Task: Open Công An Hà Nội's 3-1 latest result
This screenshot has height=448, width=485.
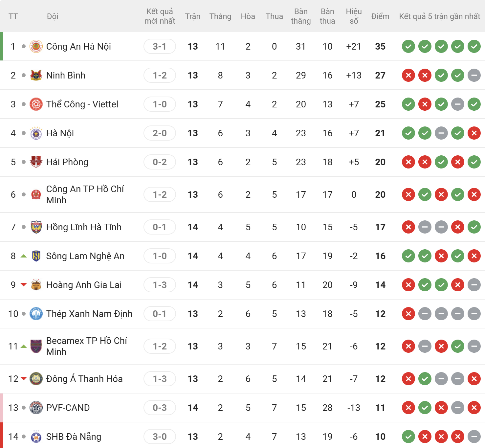Action: click(x=160, y=47)
